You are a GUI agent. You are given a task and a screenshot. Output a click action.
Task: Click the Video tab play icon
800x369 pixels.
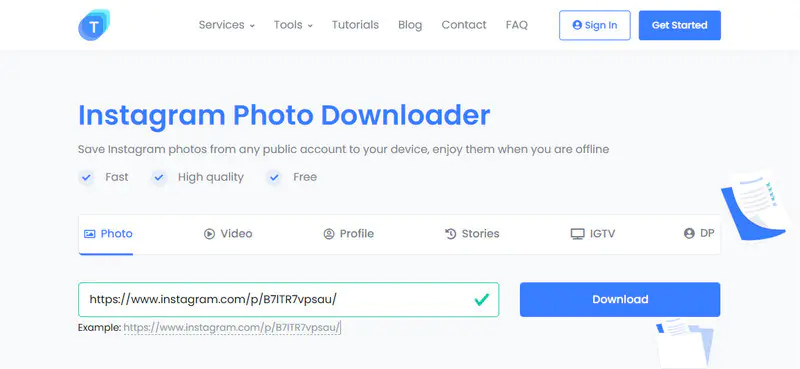[209, 234]
